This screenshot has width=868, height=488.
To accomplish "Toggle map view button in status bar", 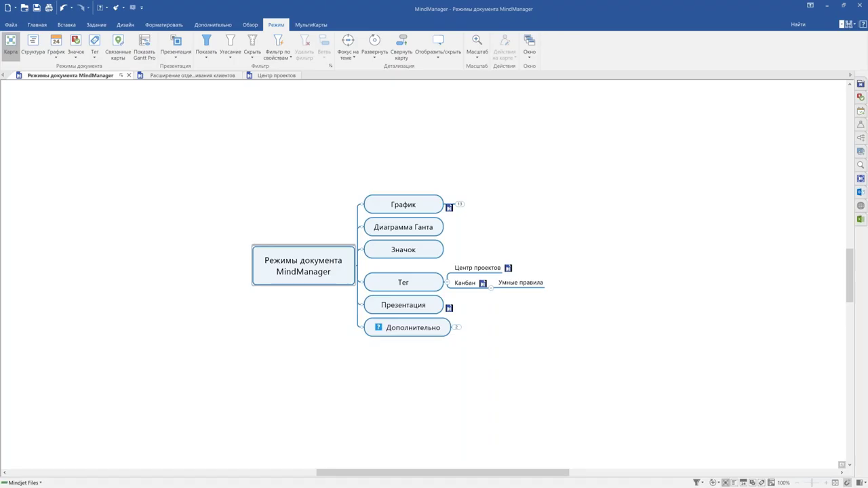I will click(726, 483).
